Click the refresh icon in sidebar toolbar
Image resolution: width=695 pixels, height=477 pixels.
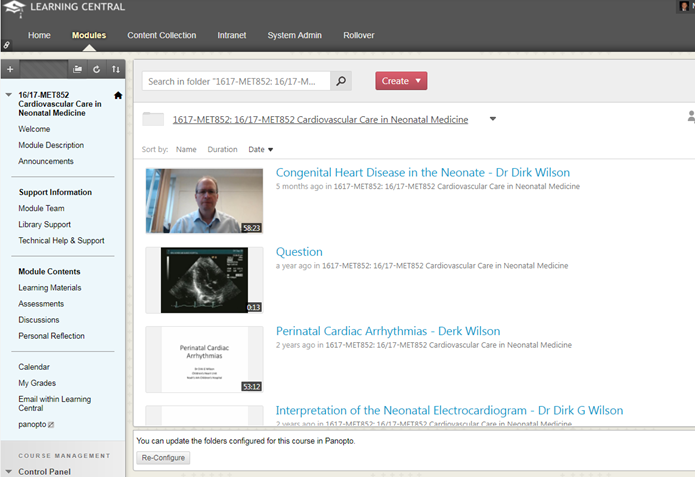(x=97, y=69)
